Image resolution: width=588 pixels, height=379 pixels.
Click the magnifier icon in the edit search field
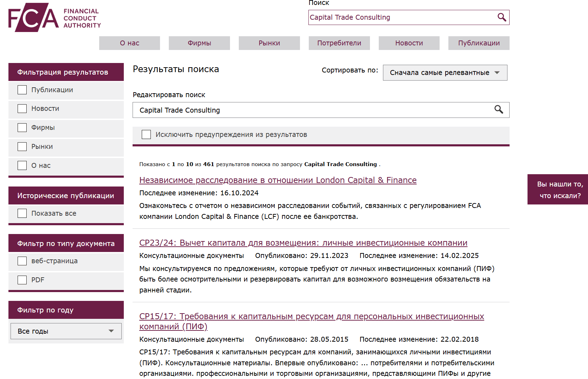tap(499, 110)
